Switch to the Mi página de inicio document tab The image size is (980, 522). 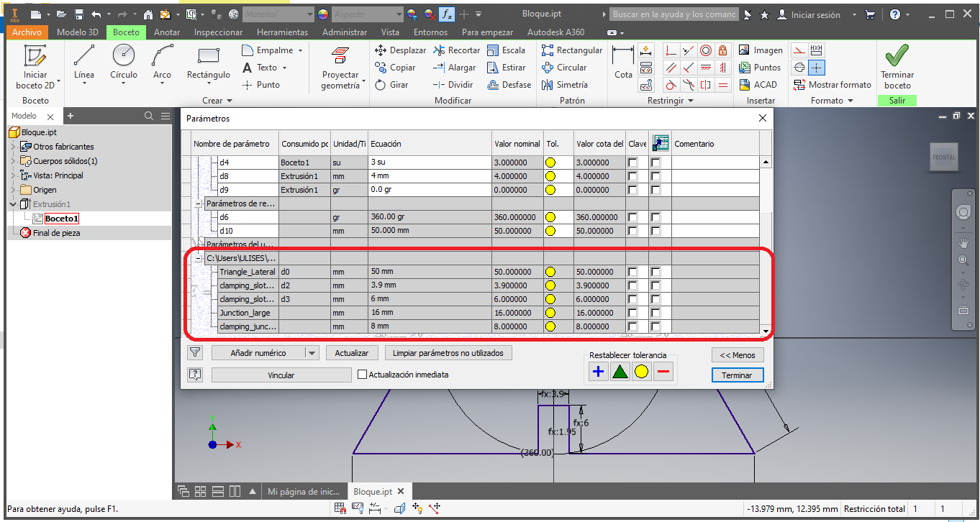(303, 492)
